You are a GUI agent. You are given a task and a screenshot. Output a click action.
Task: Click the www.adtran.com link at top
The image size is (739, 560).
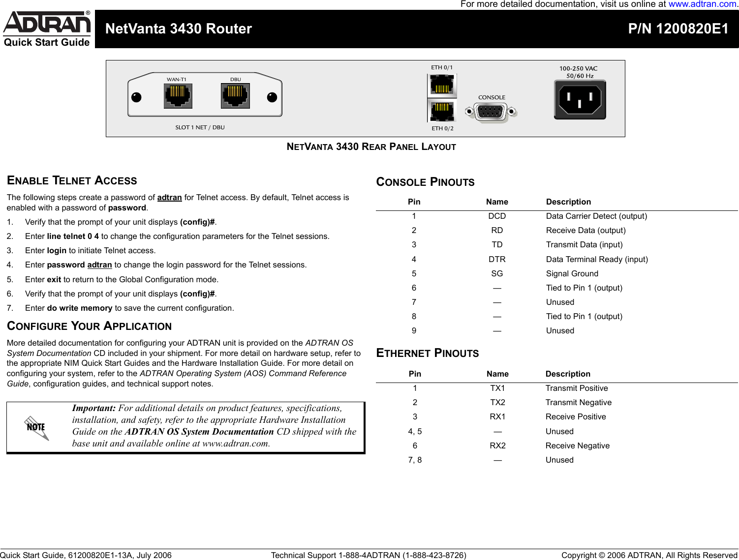(x=702, y=4)
